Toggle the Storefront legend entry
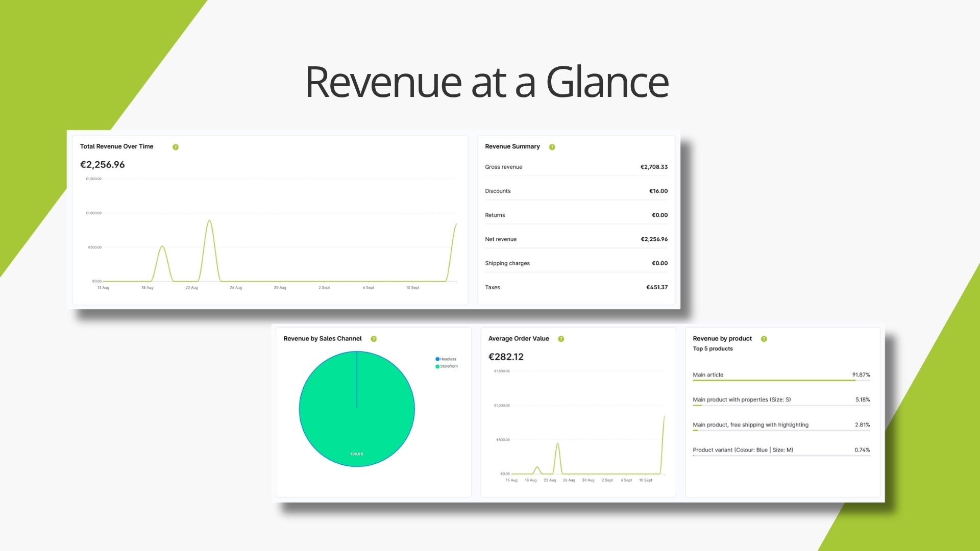 pos(447,366)
